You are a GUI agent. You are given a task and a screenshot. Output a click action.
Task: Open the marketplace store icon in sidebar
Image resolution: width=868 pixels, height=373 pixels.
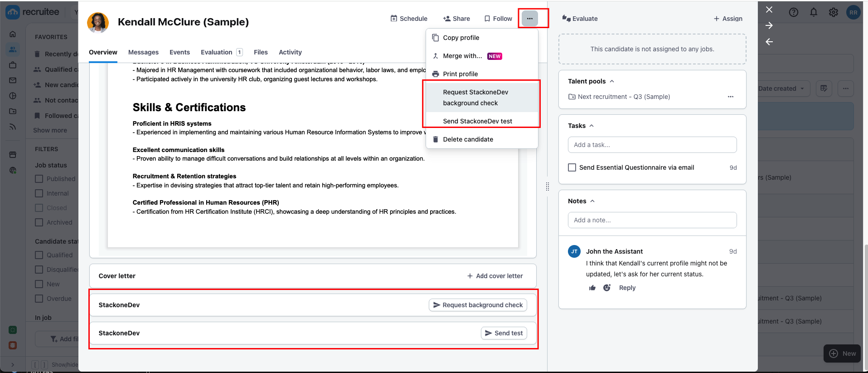[13, 155]
